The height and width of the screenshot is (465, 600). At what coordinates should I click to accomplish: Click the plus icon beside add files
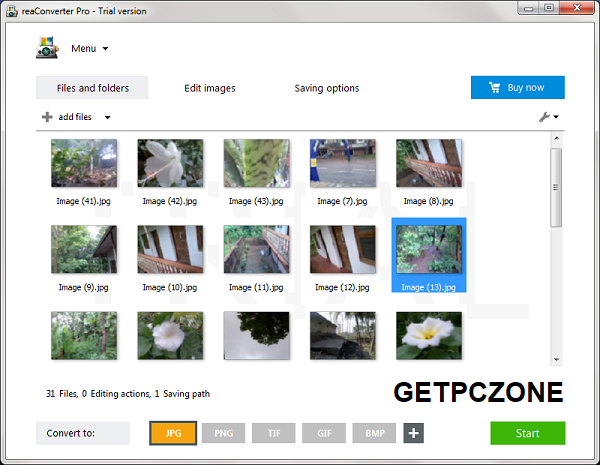point(47,117)
